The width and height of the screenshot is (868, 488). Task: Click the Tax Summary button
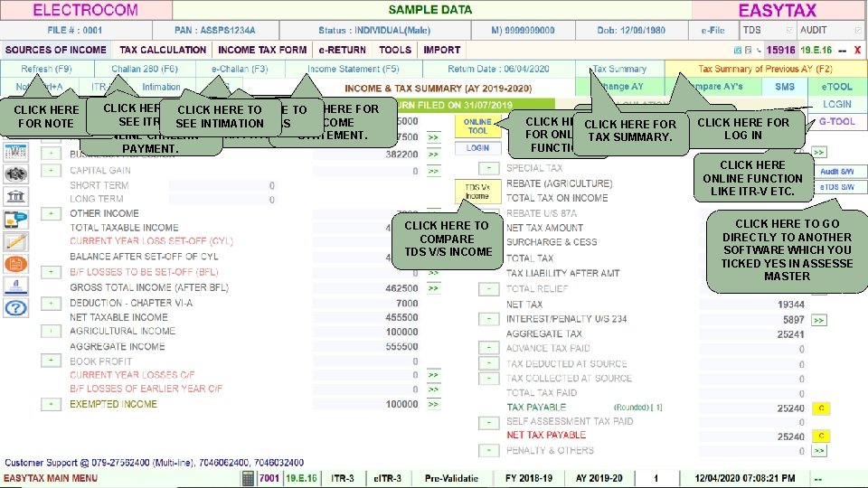click(x=619, y=70)
